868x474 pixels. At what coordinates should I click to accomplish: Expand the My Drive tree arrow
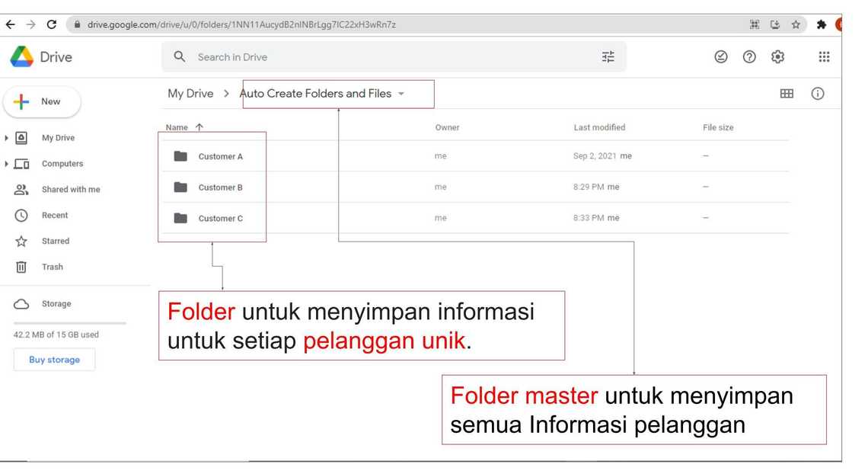pos(7,138)
